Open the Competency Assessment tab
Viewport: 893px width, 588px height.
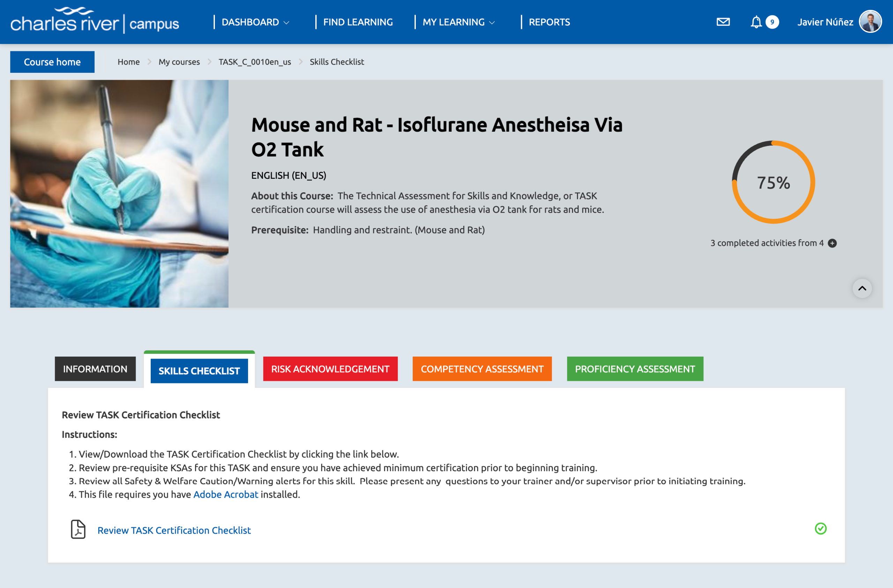[482, 369]
